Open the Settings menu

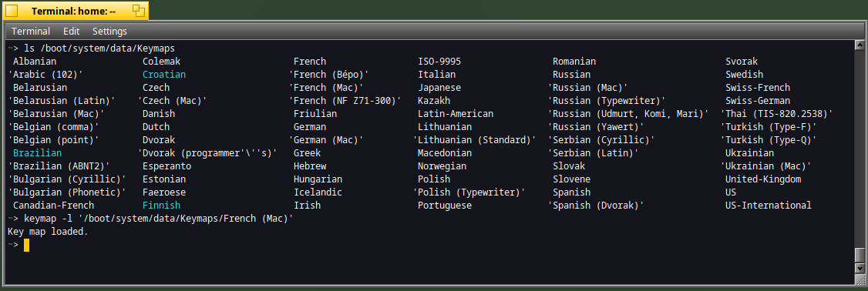point(109,32)
